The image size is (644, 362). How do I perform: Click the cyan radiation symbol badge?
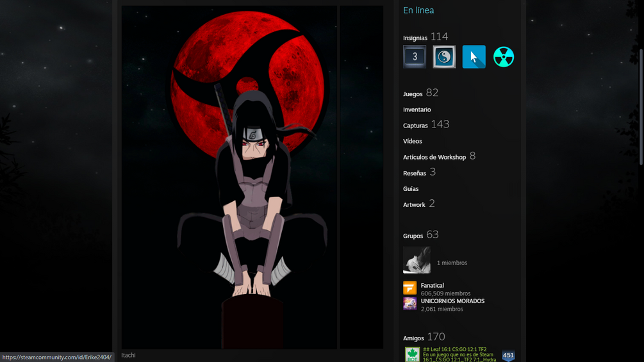coord(504,56)
